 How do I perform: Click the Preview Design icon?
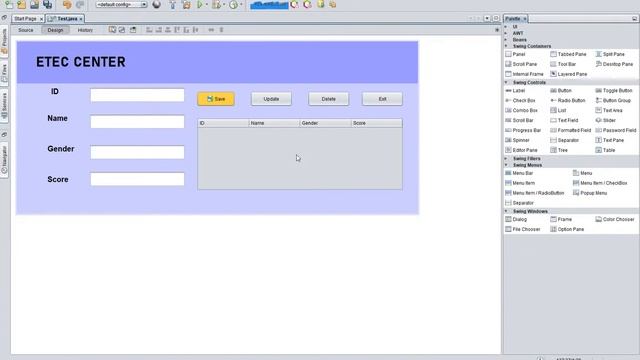133,30
